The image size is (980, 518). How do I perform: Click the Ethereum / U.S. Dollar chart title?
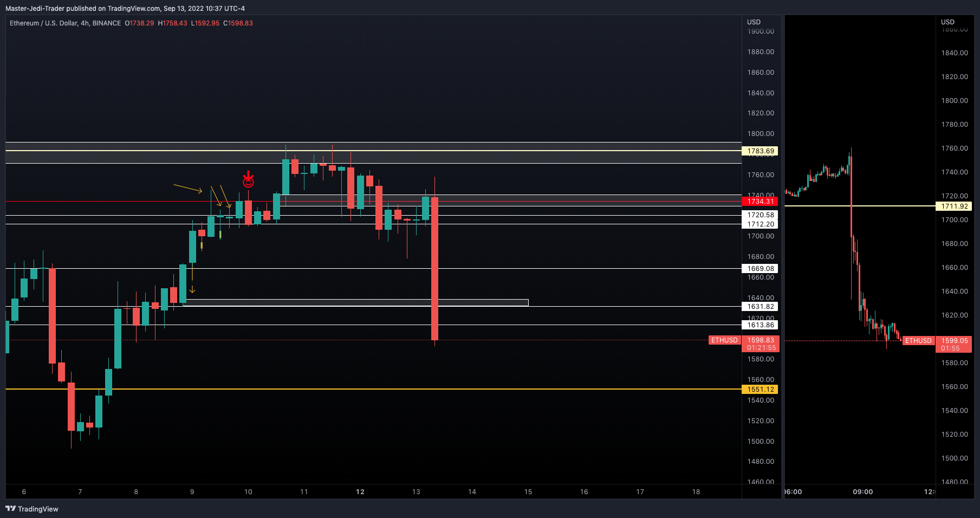[x=65, y=23]
